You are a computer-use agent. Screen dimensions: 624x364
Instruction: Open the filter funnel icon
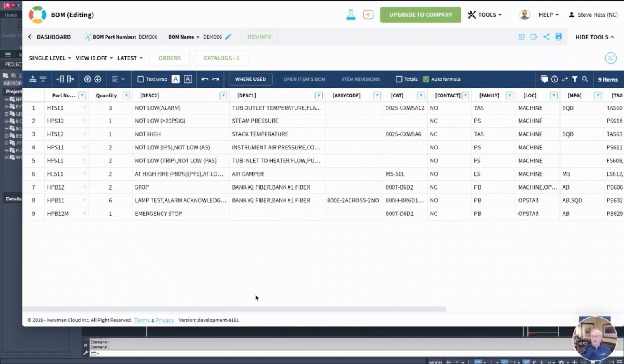pyautogui.click(x=575, y=79)
